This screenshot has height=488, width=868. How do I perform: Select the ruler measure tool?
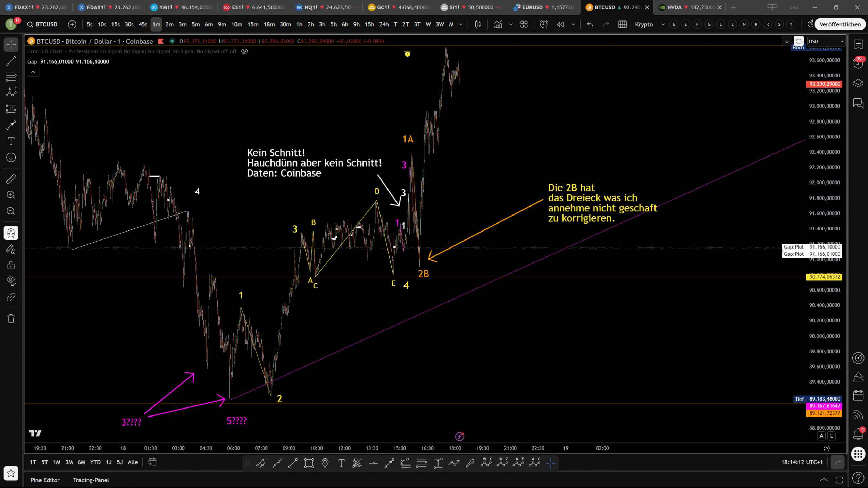click(x=11, y=179)
